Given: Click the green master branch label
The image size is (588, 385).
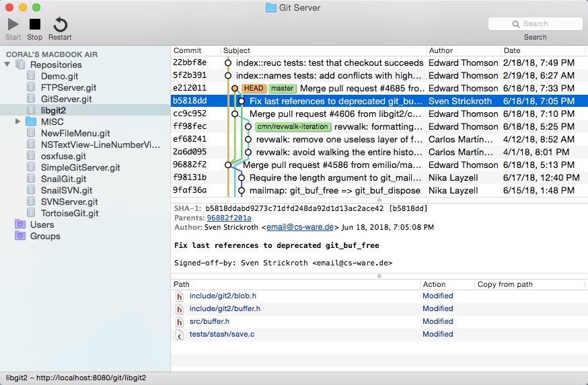Looking at the screenshot, I should [x=283, y=89].
